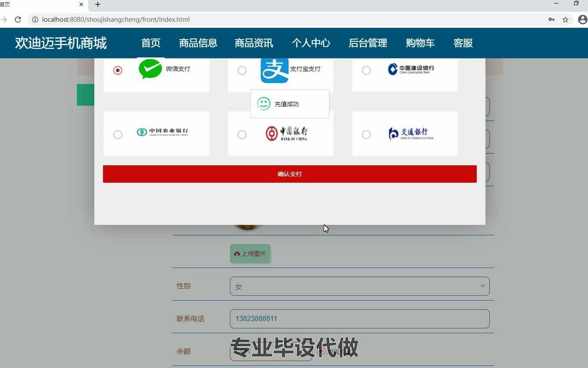
Task: Click the browser forward arrow
Action: 4,20
